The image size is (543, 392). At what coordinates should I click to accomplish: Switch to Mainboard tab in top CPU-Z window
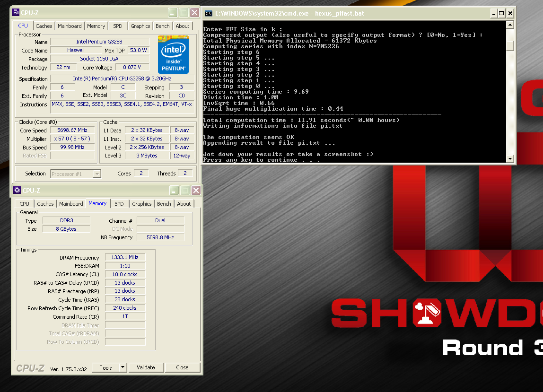click(70, 26)
